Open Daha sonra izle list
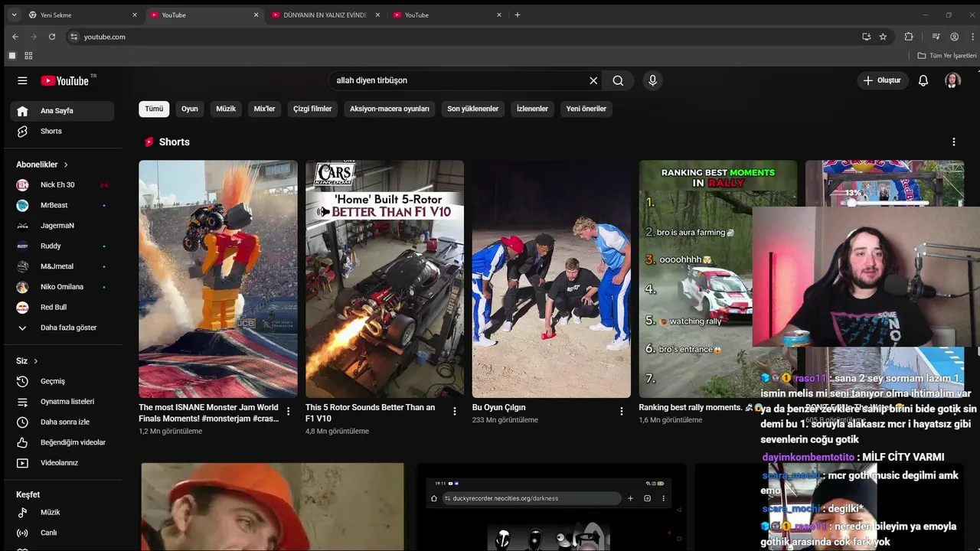The height and width of the screenshot is (551, 980). (62, 422)
